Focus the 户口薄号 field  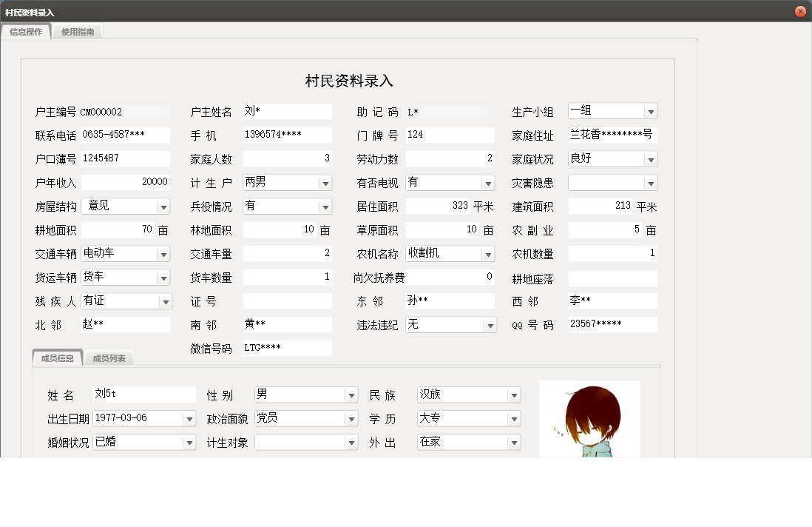125,158
